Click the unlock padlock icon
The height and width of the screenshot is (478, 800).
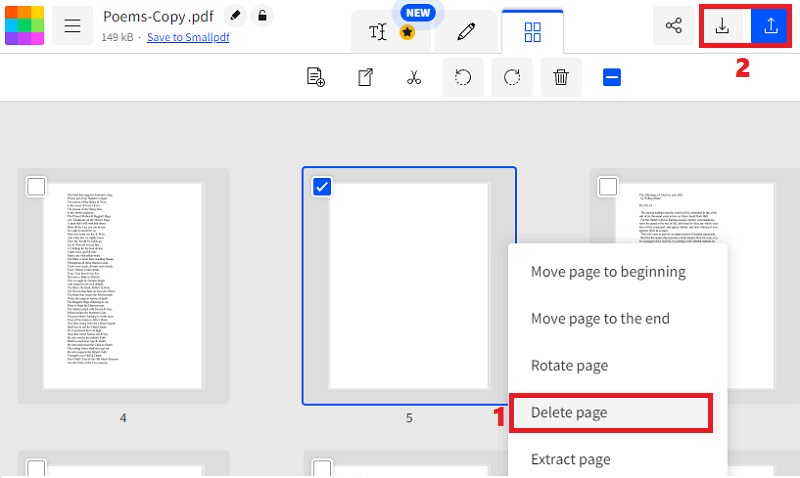coord(262,16)
